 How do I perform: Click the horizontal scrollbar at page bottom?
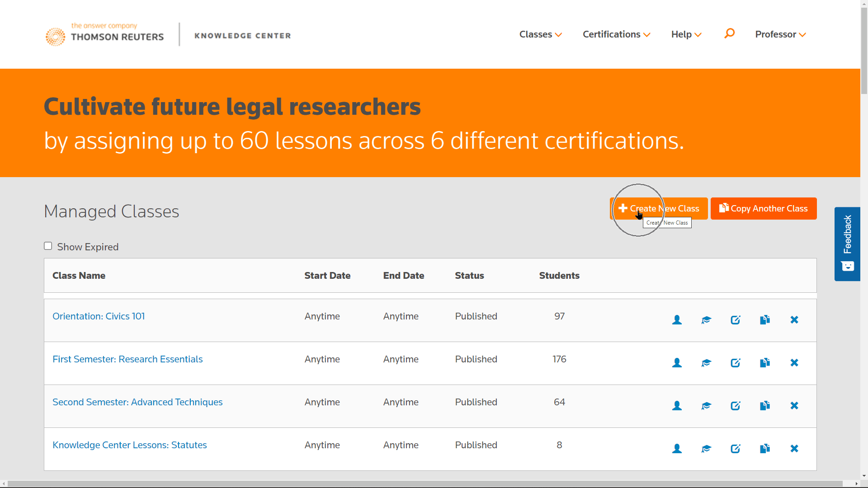tap(425, 483)
